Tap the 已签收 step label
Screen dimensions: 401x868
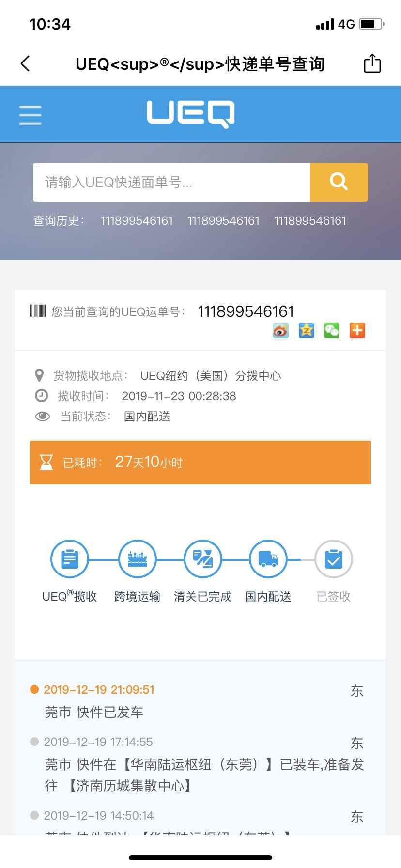[x=334, y=596]
